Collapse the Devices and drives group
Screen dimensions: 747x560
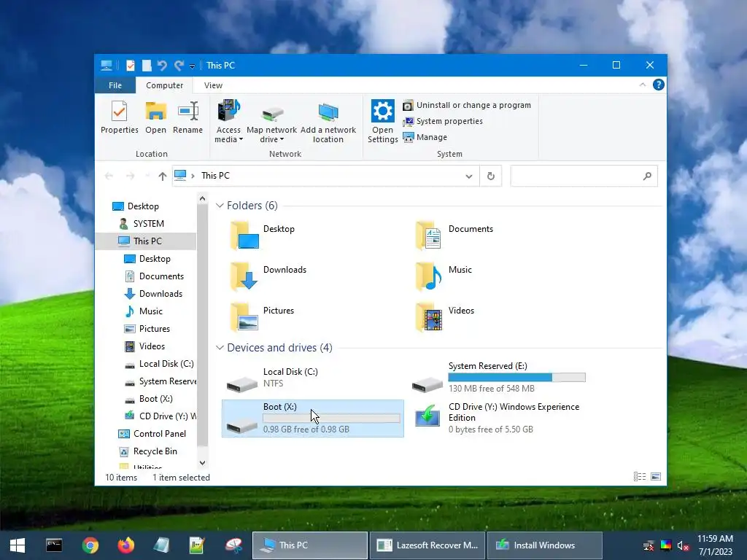click(x=220, y=348)
